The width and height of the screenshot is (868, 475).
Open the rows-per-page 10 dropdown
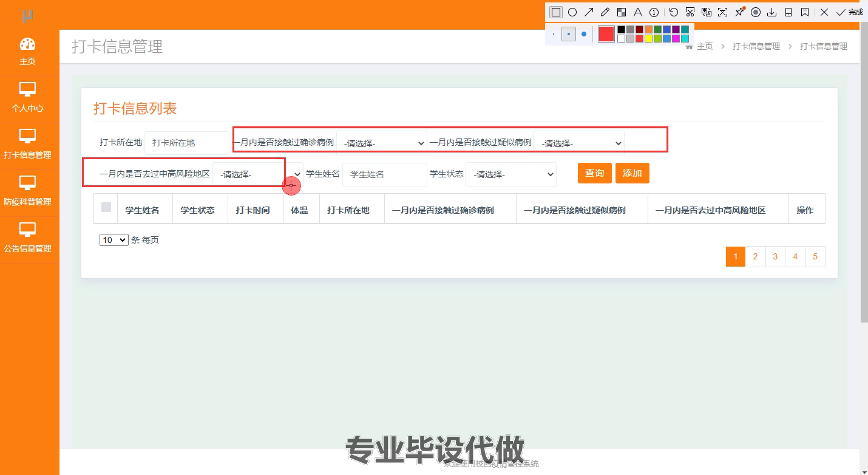click(x=114, y=240)
